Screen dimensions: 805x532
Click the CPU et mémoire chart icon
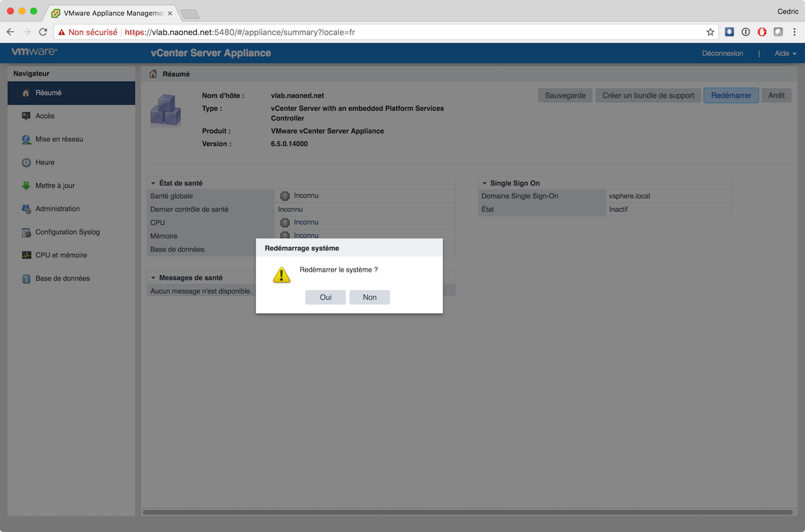coord(26,256)
